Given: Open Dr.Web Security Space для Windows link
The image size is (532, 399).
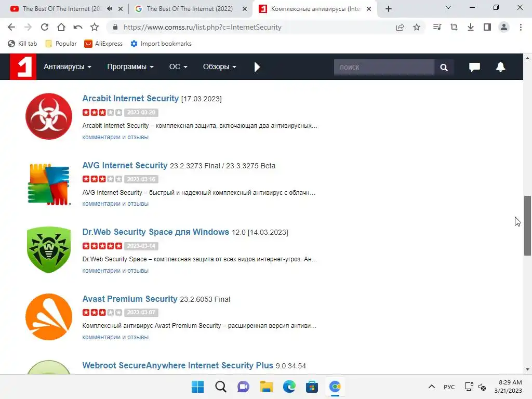Looking at the screenshot, I should click(156, 232).
